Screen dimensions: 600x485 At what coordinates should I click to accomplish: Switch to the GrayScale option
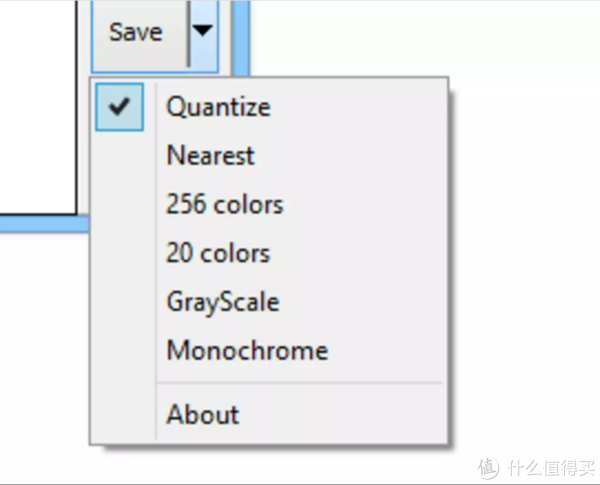click(x=223, y=301)
